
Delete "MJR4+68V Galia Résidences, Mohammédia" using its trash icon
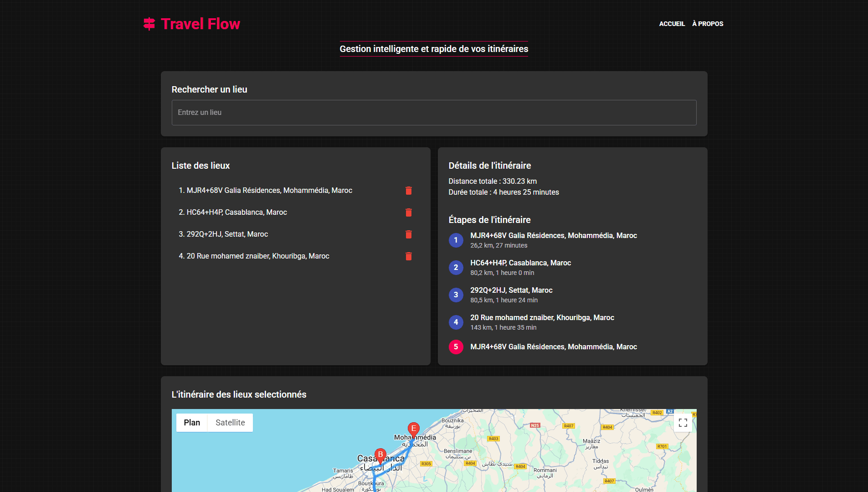408,191
